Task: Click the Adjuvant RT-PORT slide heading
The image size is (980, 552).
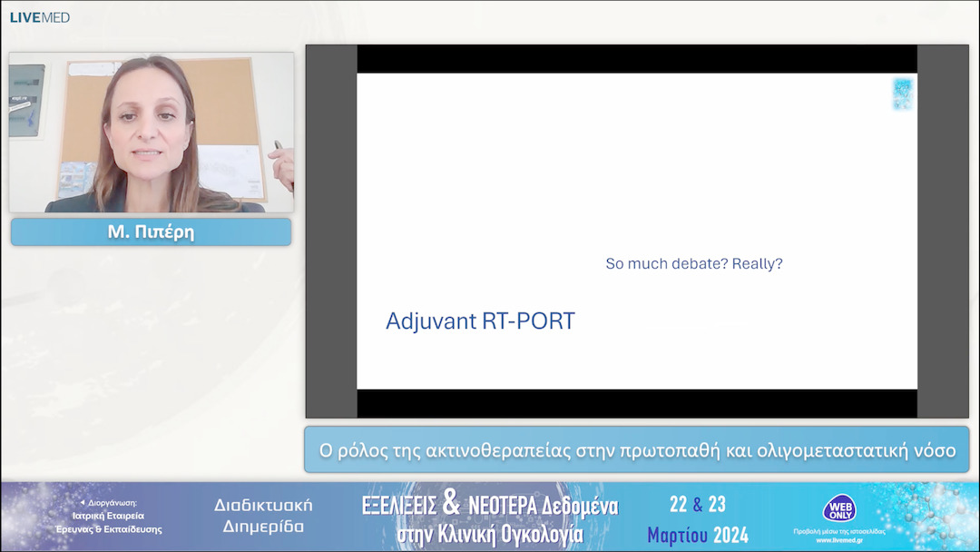Action: [x=480, y=320]
